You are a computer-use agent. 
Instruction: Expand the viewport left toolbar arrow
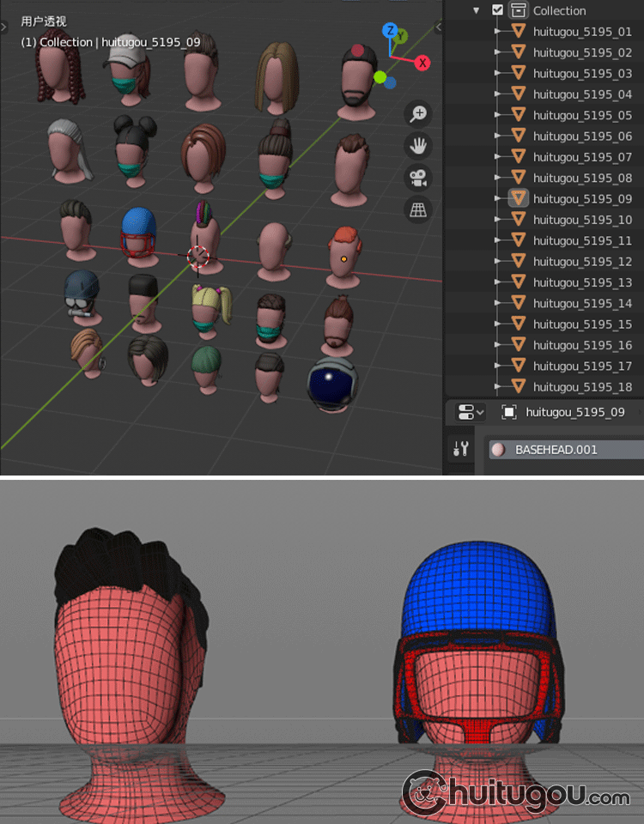[x=3, y=27]
